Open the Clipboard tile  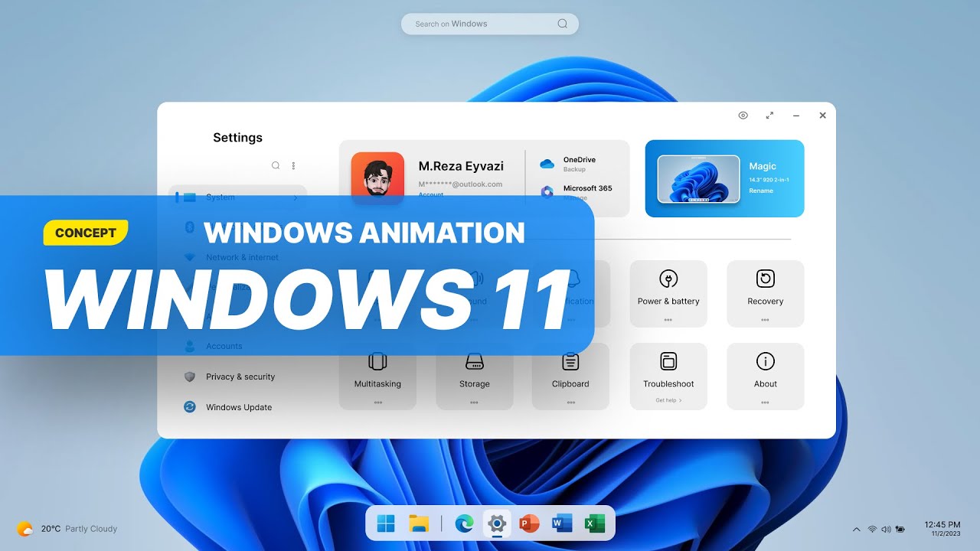point(570,377)
